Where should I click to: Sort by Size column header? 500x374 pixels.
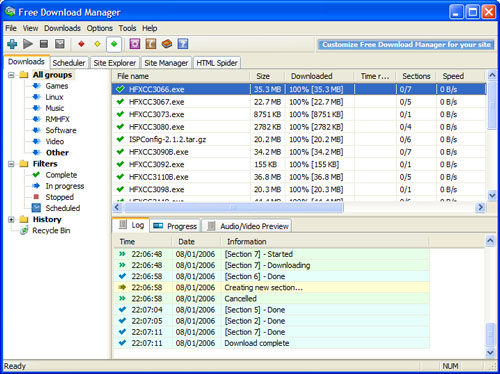point(267,76)
